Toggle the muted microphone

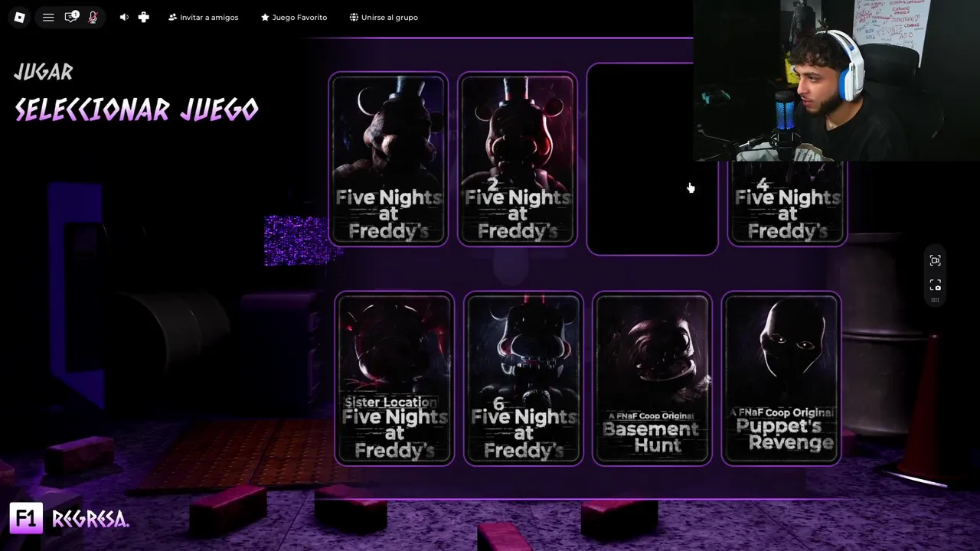pos(93,18)
